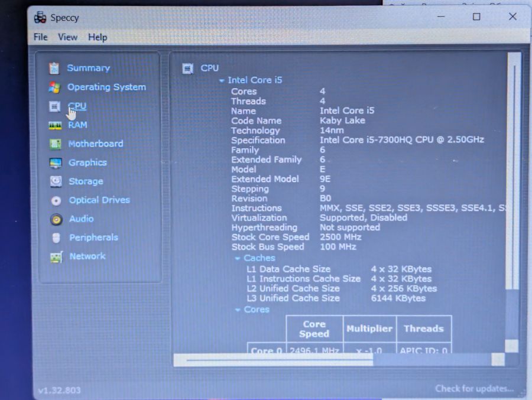Open the Help menu
Image resolution: width=532 pixels, height=400 pixels.
point(98,37)
